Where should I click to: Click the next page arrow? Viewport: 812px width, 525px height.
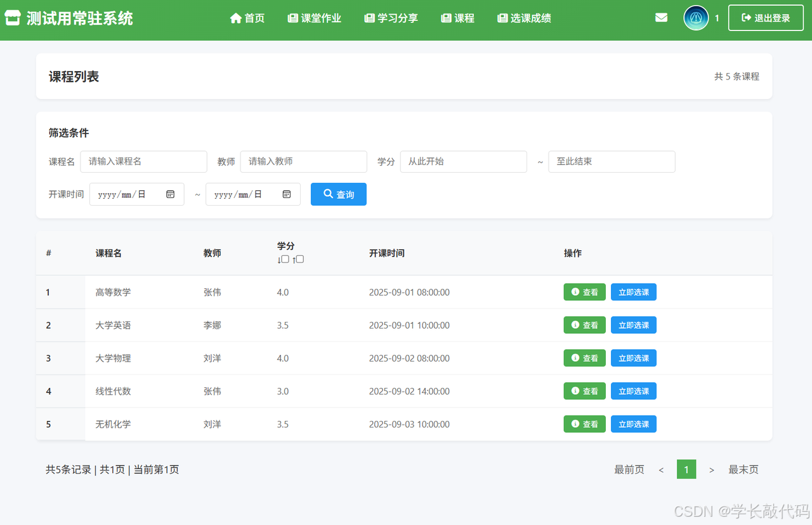[711, 469]
